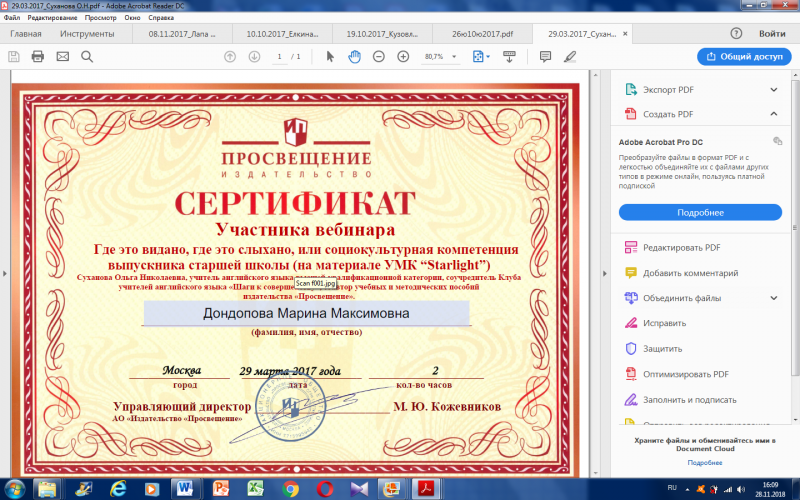Open the help question mark icon
The image size is (800, 500).
736,34
